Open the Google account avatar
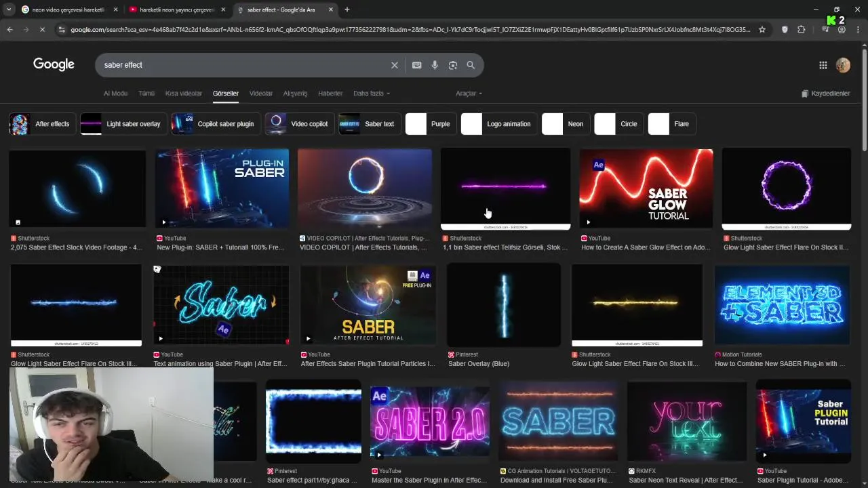Viewport: 868px width, 488px height. tap(843, 65)
